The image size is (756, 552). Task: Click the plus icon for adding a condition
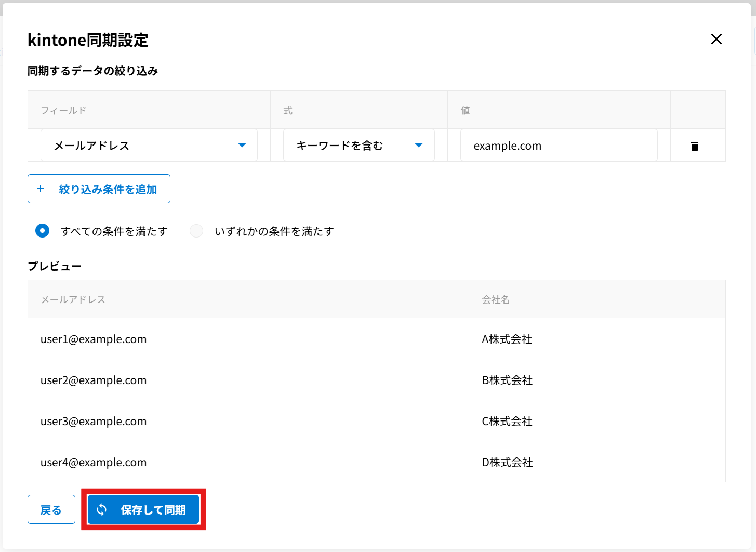[41, 189]
